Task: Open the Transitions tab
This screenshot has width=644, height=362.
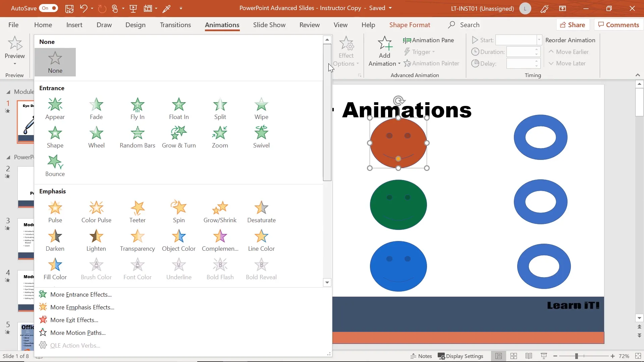Action: click(x=175, y=25)
